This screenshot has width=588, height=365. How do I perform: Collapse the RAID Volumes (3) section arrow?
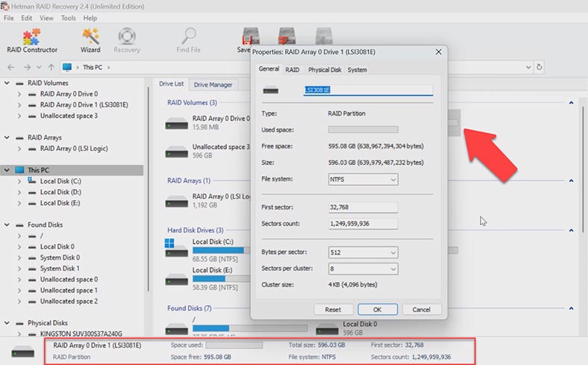pyautogui.click(x=571, y=102)
